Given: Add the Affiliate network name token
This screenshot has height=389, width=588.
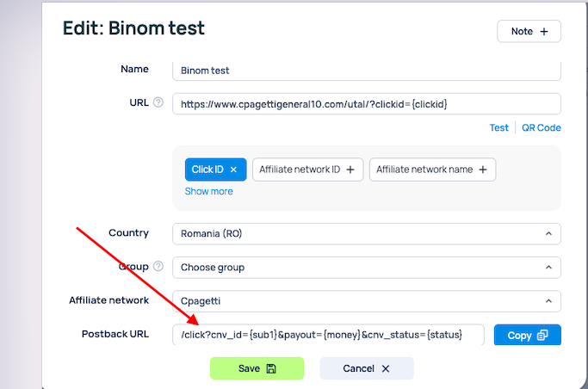Looking at the screenshot, I should 483,170.
